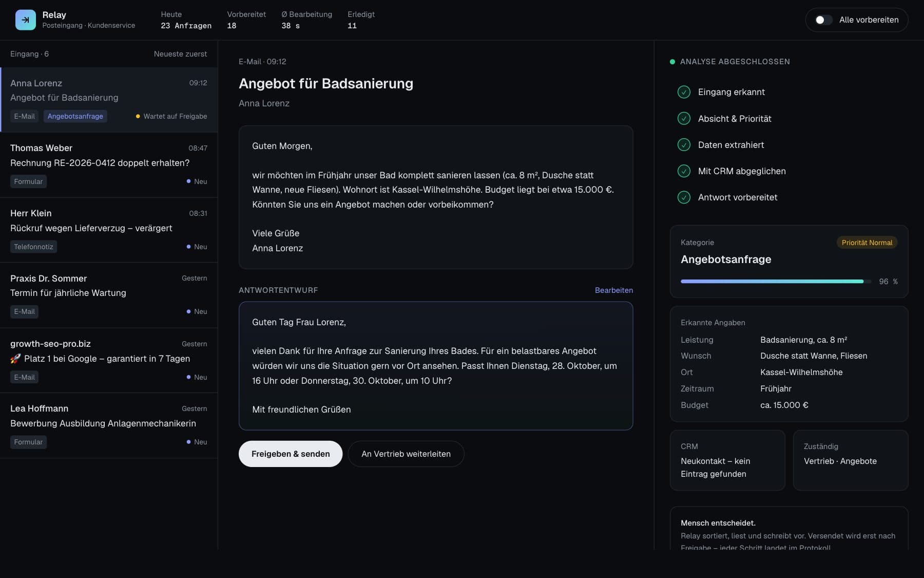Open Anna Lorenz Badsanierung message
The height and width of the screenshot is (578, 924).
pos(109,100)
